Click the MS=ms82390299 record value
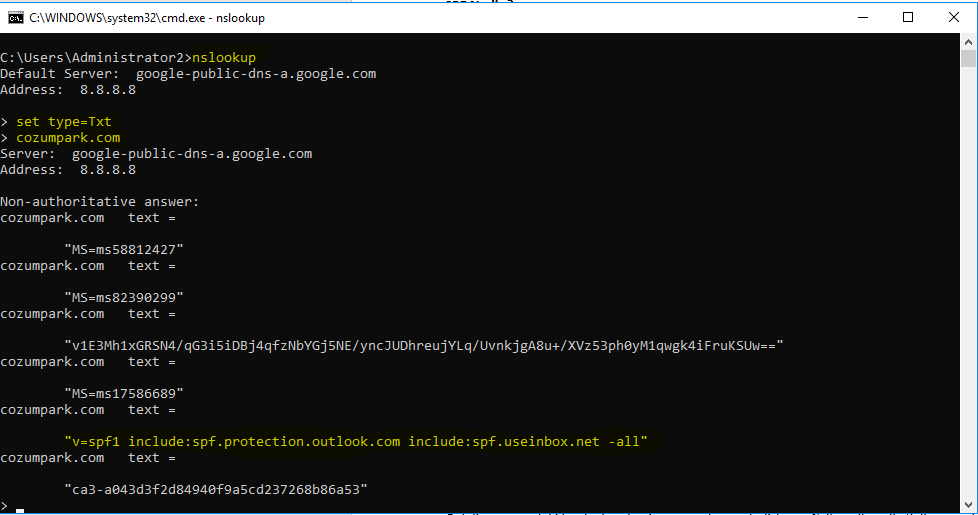The height and width of the screenshot is (515, 978). pyautogui.click(x=124, y=297)
